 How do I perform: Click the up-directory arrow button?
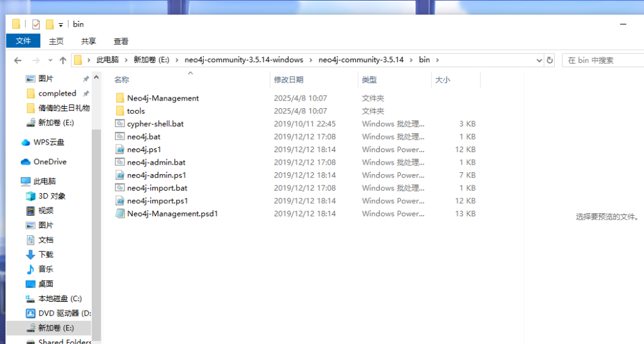(x=63, y=60)
